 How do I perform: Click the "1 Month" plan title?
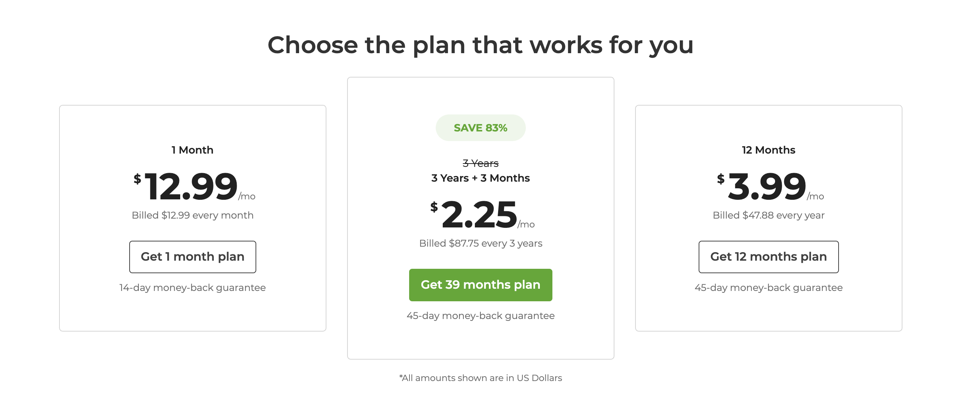click(x=192, y=150)
